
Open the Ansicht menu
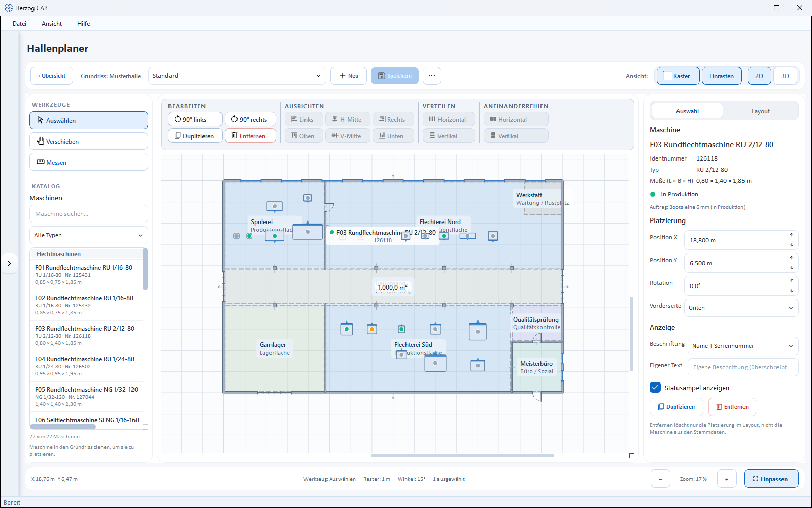click(x=52, y=24)
